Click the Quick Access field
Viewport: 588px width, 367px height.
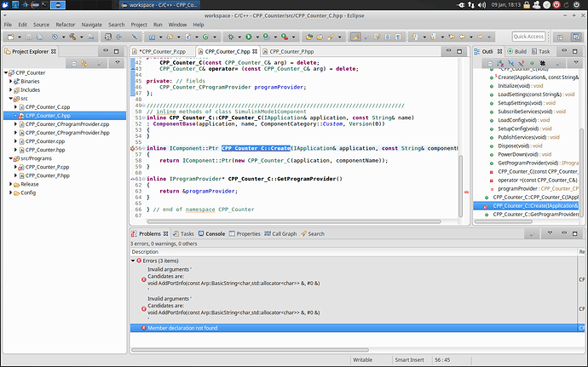pyautogui.click(x=528, y=37)
